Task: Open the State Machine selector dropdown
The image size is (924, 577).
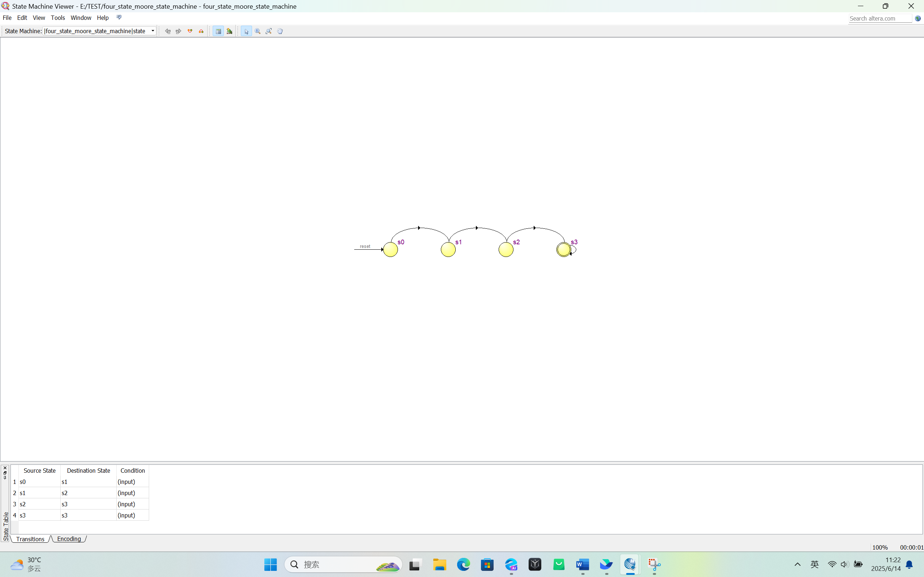Action: tap(153, 31)
